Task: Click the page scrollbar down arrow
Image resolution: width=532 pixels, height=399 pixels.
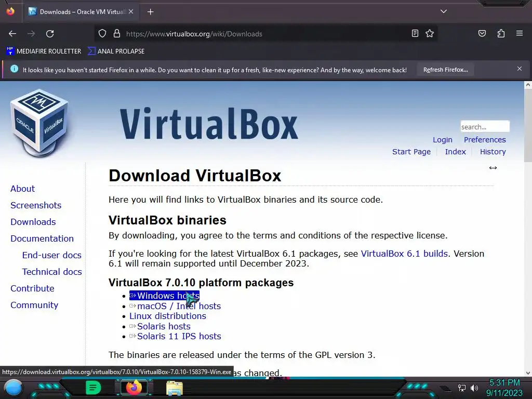Action: coord(528,373)
